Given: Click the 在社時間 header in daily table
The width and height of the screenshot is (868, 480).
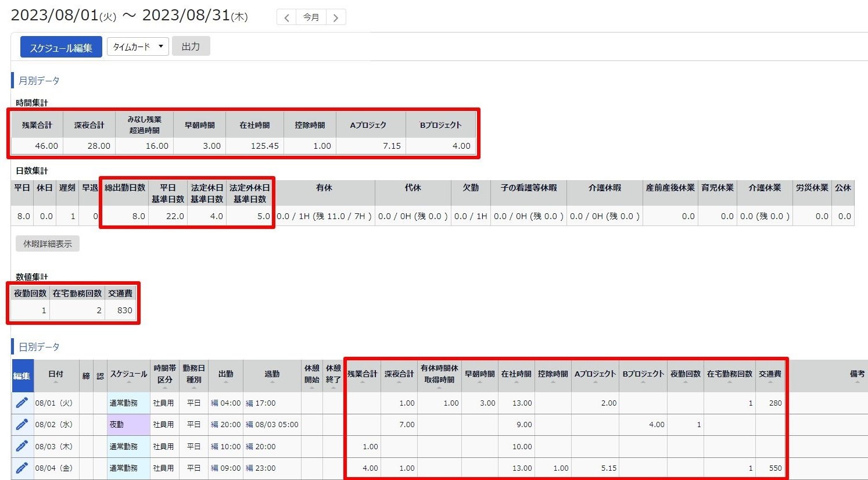Looking at the screenshot, I should [x=516, y=375].
